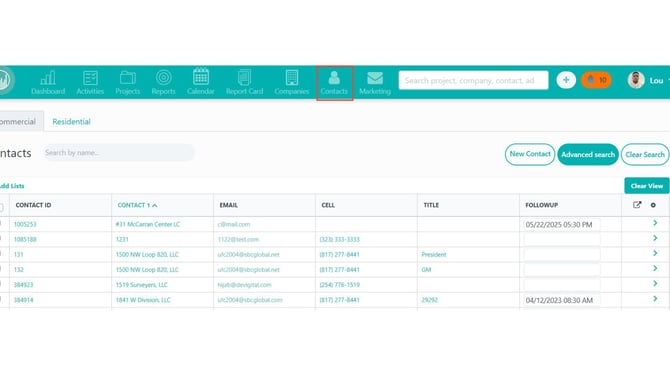The image size is (670, 376).
Task: Click the Lou user name
Action: pyautogui.click(x=656, y=80)
